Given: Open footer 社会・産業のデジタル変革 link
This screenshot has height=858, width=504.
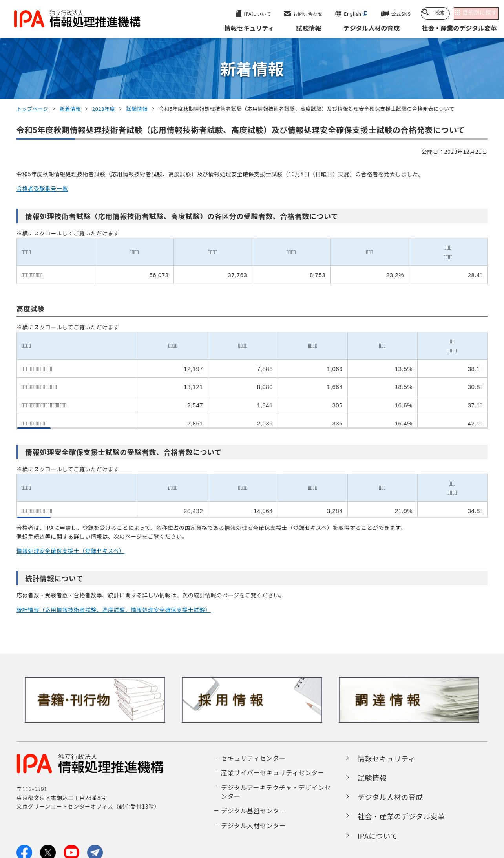Looking at the screenshot, I should [x=401, y=816].
